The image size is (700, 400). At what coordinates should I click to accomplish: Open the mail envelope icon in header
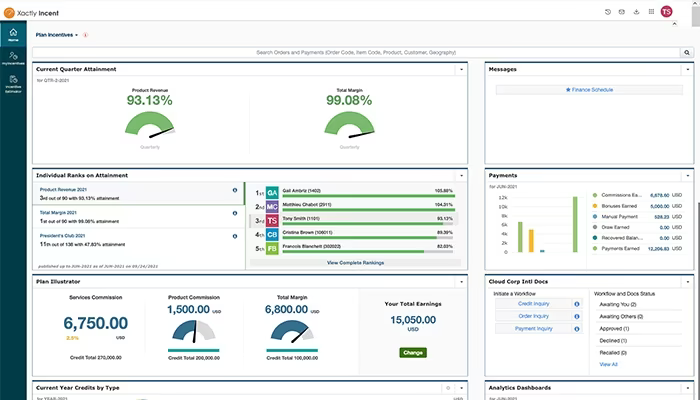coord(621,12)
